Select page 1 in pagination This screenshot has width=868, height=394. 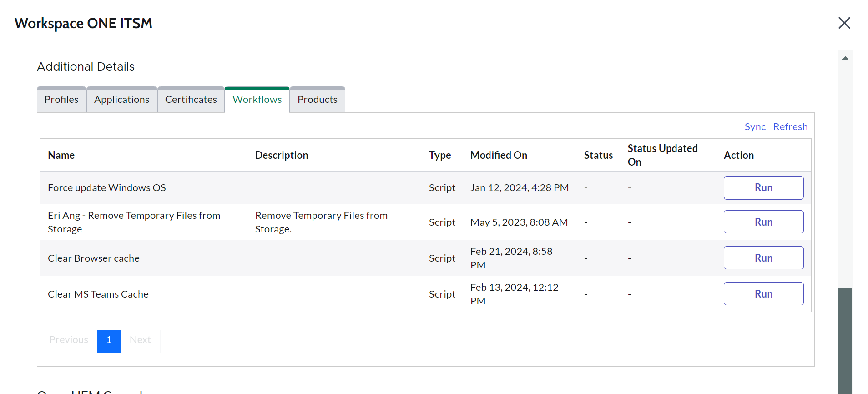point(109,340)
